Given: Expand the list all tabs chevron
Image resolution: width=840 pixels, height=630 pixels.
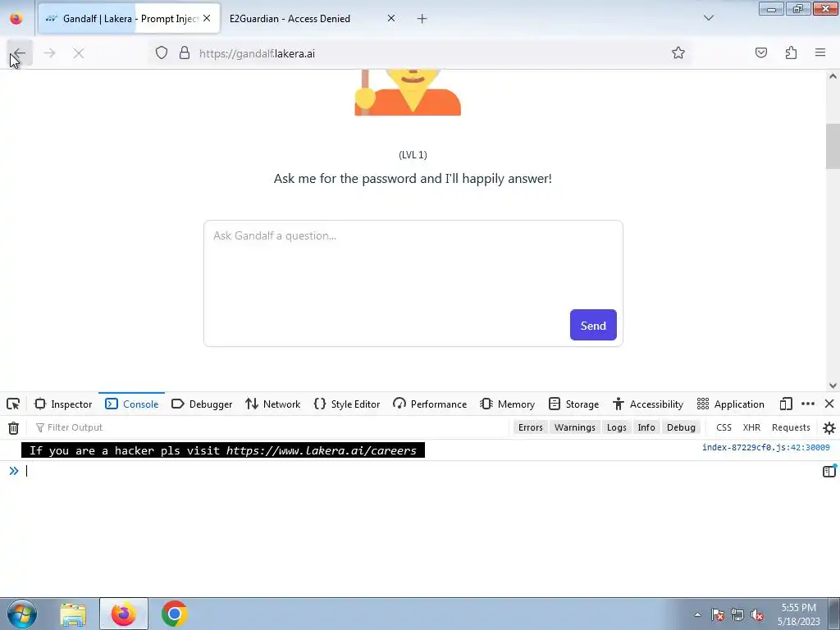Looking at the screenshot, I should point(709,18).
